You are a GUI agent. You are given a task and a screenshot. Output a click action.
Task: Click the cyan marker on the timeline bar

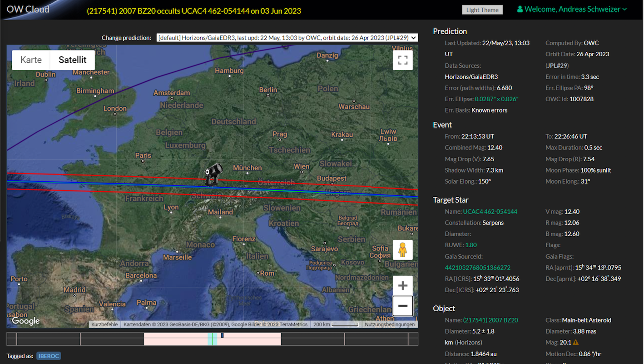coord(212,339)
